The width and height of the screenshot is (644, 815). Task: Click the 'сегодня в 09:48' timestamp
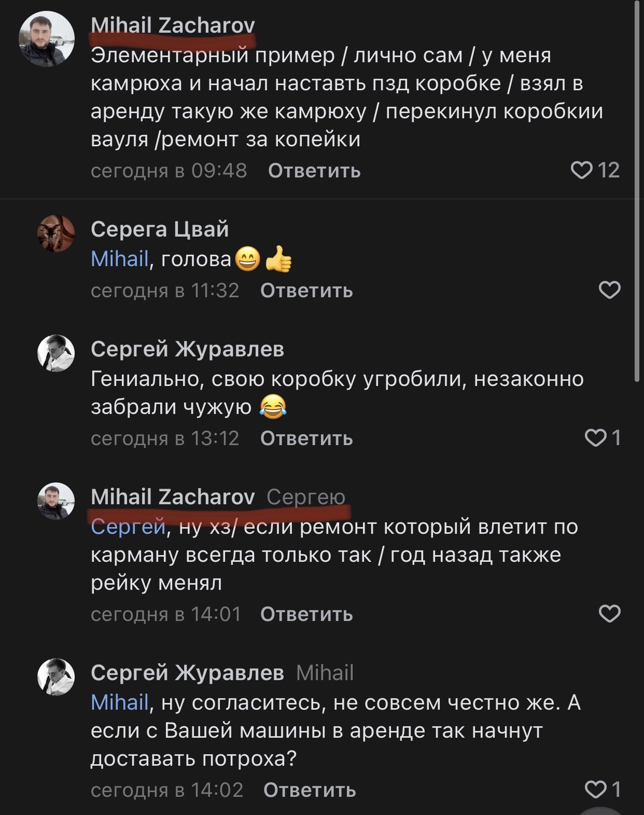pyautogui.click(x=169, y=171)
